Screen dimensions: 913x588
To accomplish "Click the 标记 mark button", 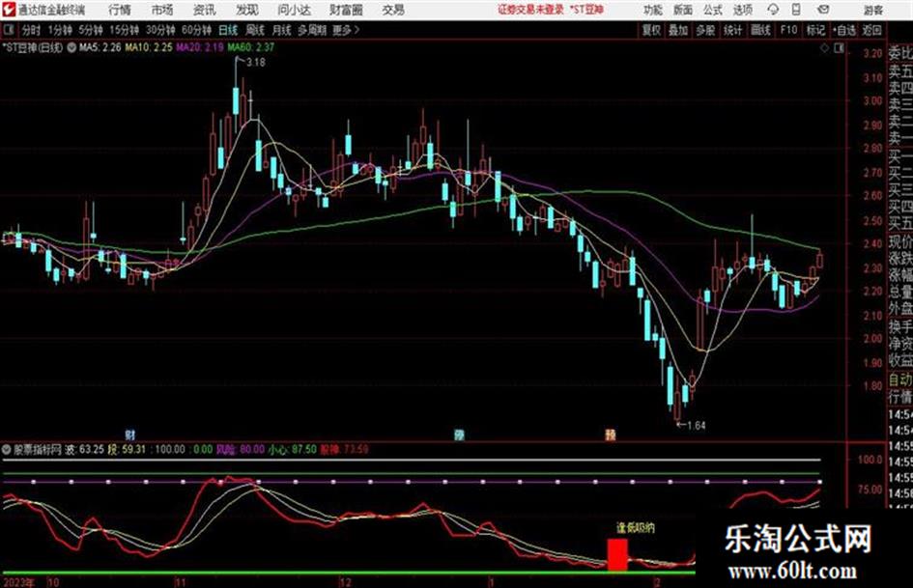I will 815,30.
